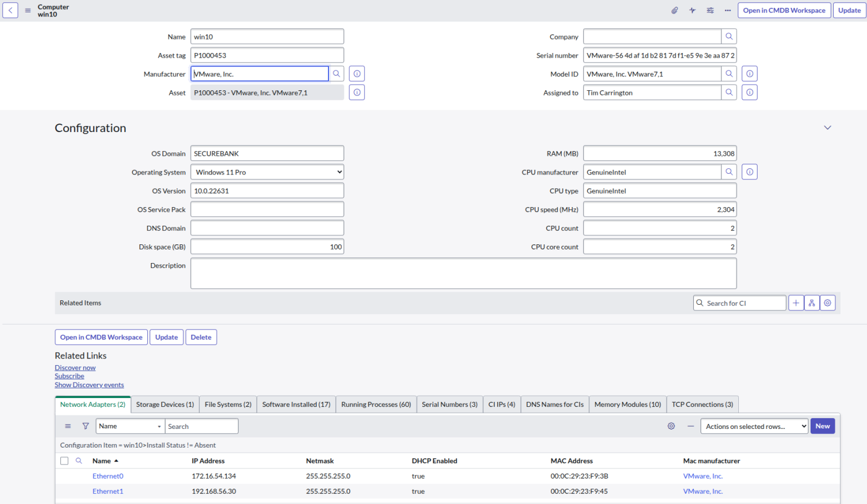The height and width of the screenshot is (504, 867).
Task: Open the Company lookup magnifier
Action: (729, 36)
